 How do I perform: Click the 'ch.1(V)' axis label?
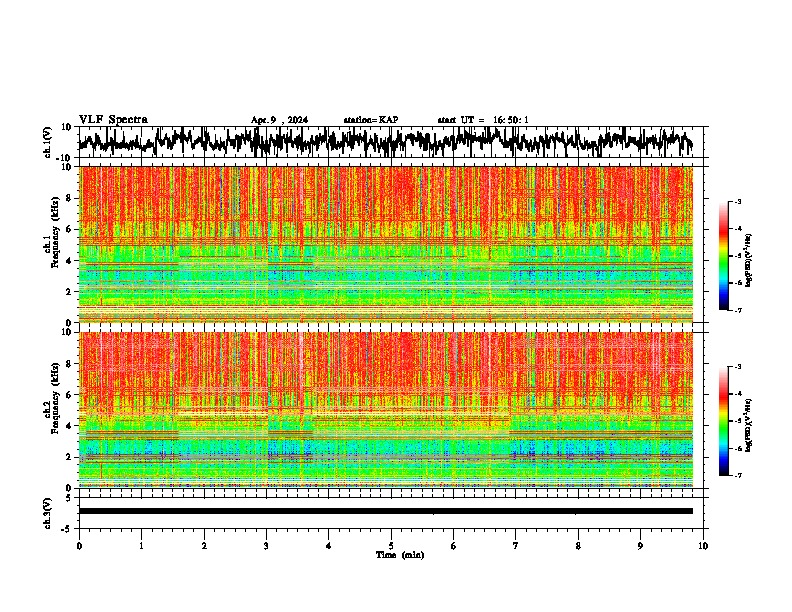tap(48, 142)
